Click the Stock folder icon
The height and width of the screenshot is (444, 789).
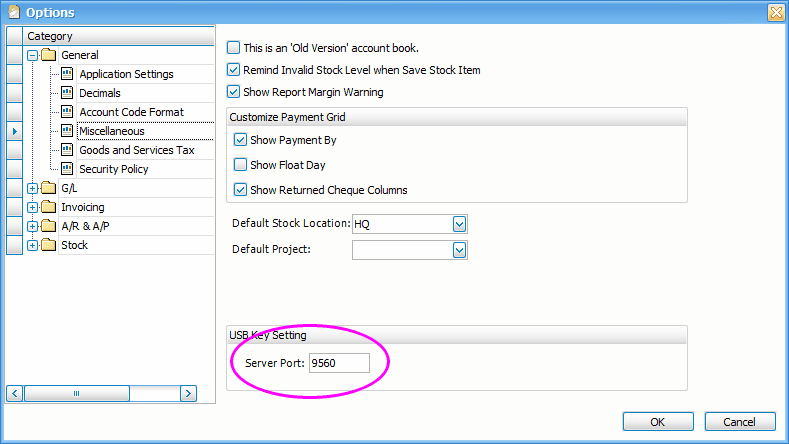(x=49, y=245)
